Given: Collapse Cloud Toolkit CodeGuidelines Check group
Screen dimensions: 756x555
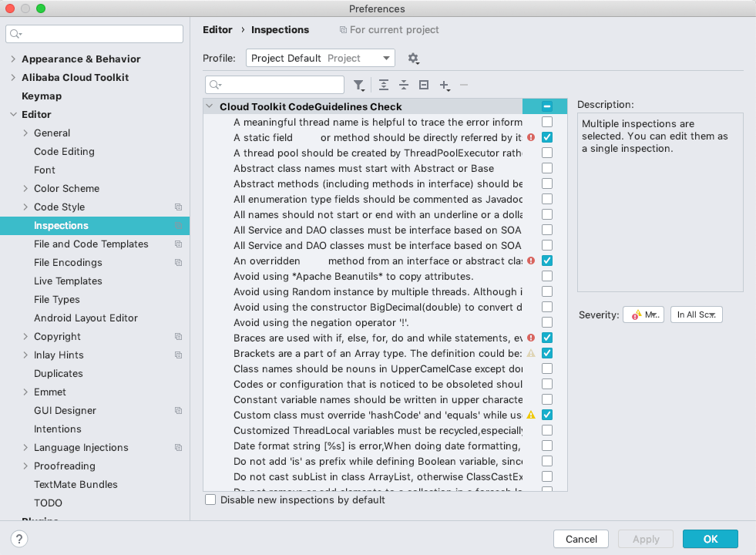Looking at the screenshot, I should 210,107.
